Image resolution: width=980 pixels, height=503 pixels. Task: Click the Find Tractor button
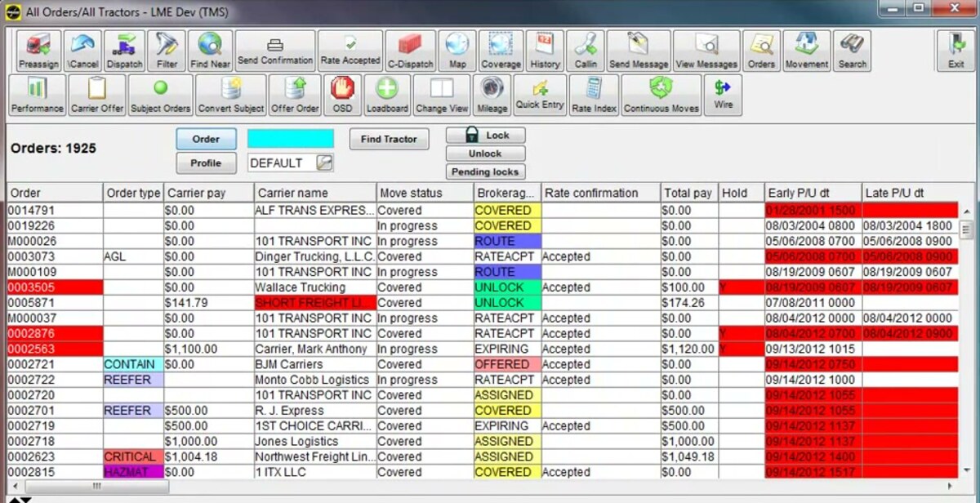[389, 139]
